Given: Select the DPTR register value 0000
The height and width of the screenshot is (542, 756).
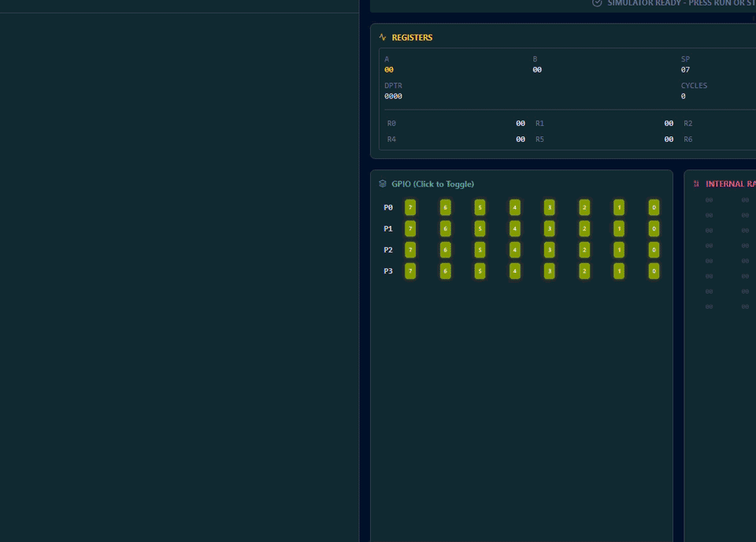Looking at the screenshot, I should (391, 95).
